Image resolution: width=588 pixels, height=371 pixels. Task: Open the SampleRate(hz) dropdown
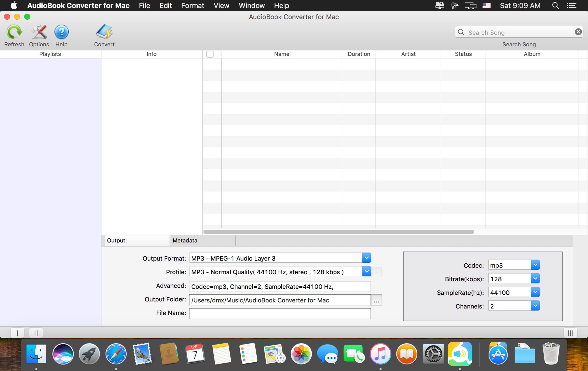pyautogui.click(x=535, y=292)
